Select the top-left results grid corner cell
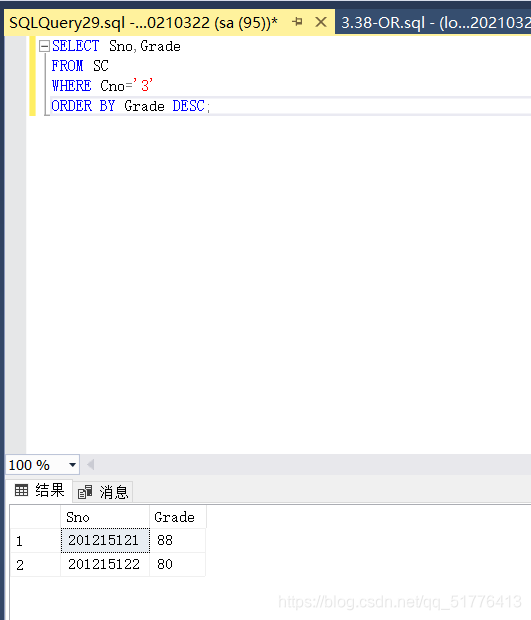Viewport: 531px width, 620px height. 35,517
